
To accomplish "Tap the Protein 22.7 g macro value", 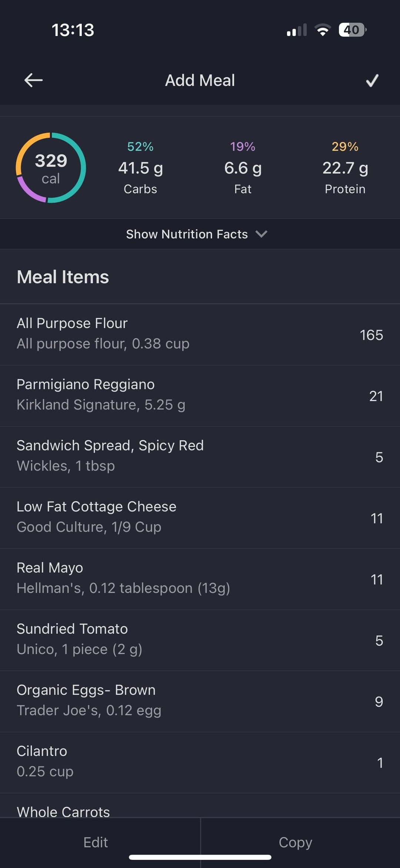I will [x=345, y=168].
